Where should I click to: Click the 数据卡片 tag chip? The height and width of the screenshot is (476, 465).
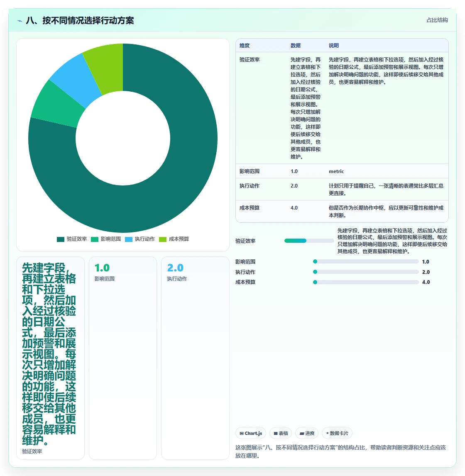[337, 433]
